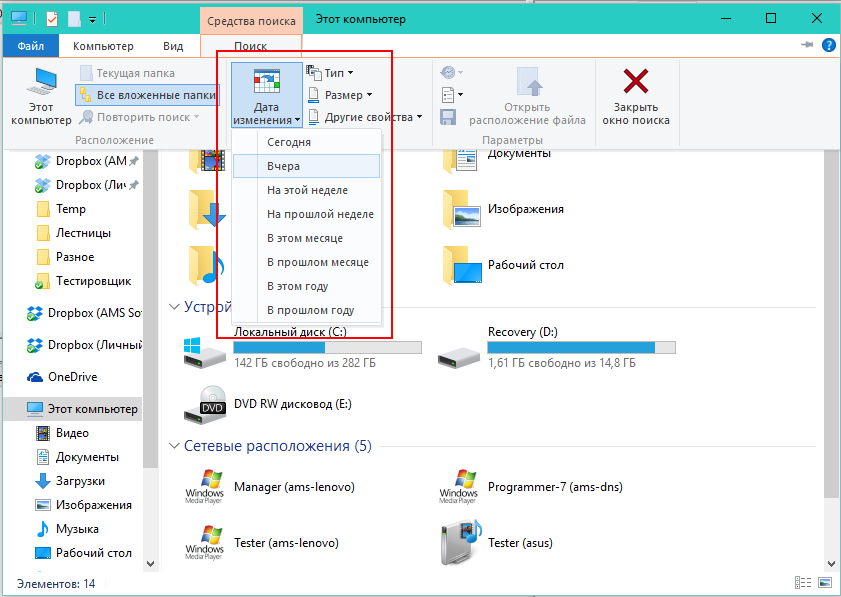Open Другие свойства dropdown

pyautogui.click(x=365, y=117)
